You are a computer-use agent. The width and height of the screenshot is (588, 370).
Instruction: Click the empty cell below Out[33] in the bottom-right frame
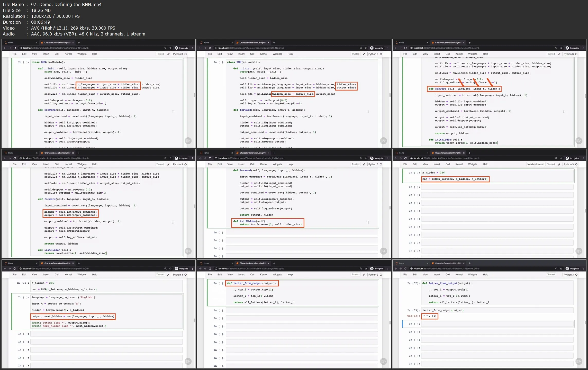(x=497, y=324)
